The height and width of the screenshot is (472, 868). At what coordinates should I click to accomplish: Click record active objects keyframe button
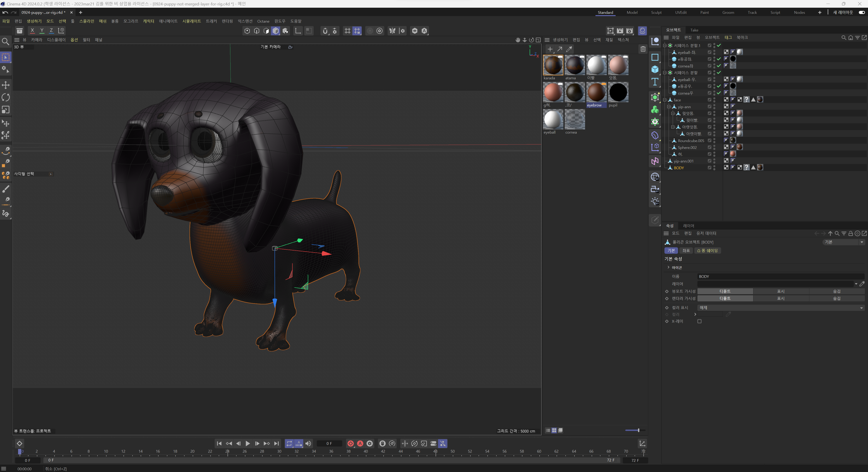tap(351, 443)
